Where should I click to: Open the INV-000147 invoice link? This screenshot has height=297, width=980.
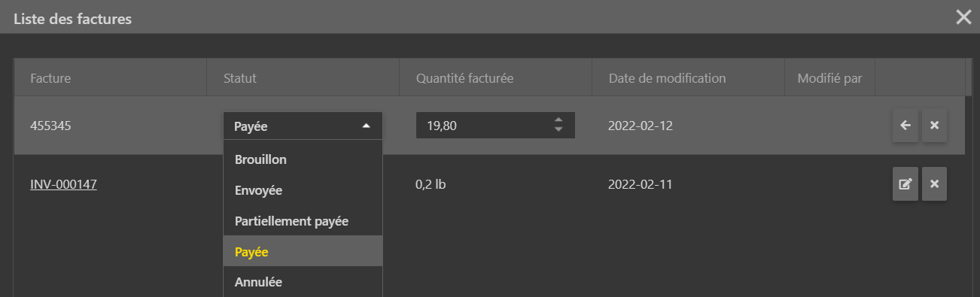click(63, 184)
